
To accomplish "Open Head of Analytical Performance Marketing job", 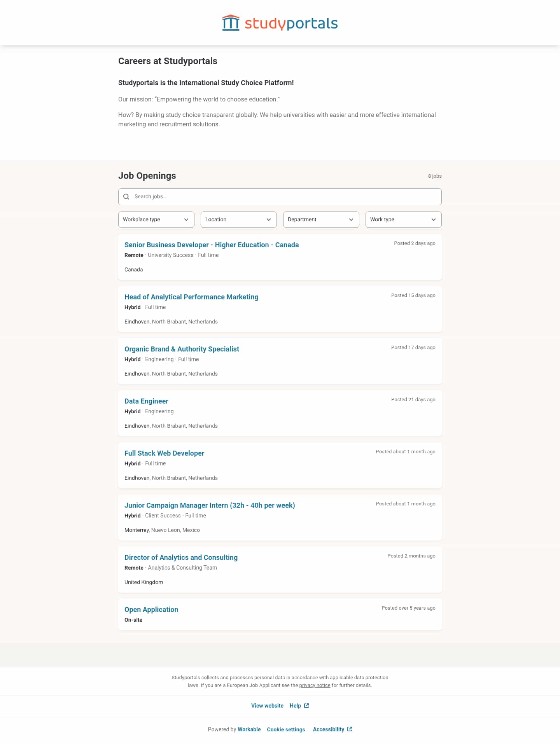I will 191,297.
